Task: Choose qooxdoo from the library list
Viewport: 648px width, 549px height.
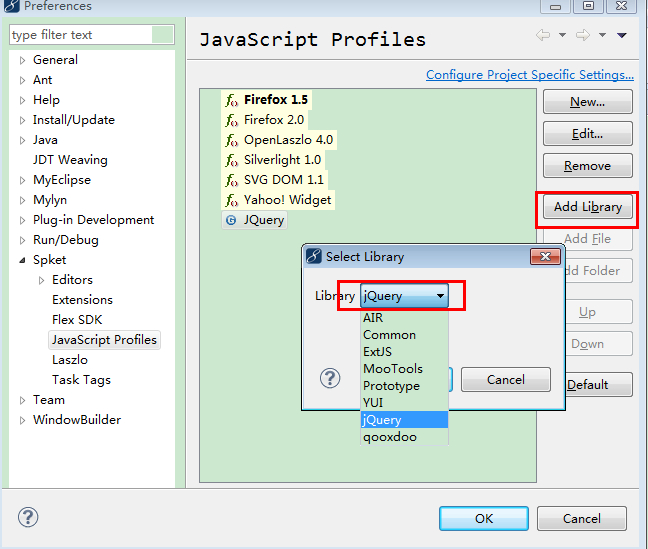Action: (x=404, y=437)
